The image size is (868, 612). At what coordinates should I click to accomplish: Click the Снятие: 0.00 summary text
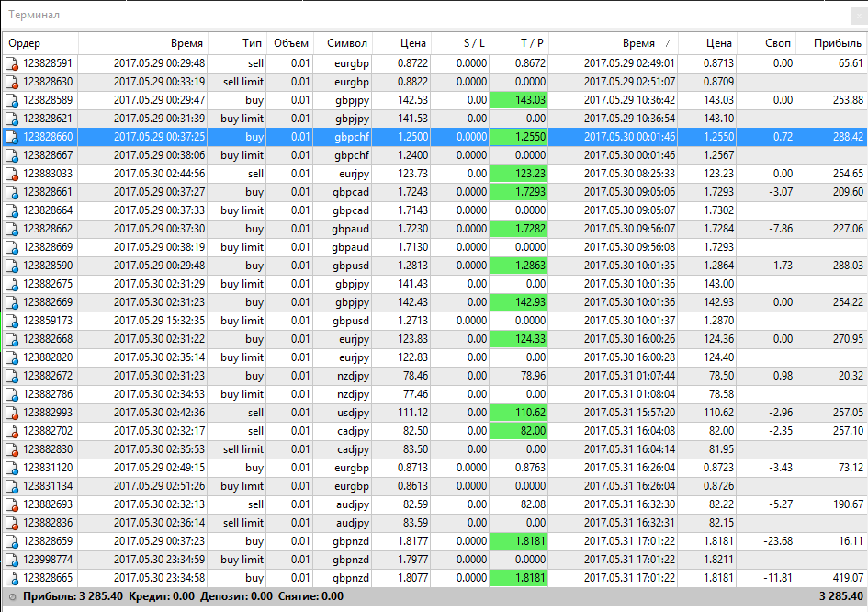[311, 596]
